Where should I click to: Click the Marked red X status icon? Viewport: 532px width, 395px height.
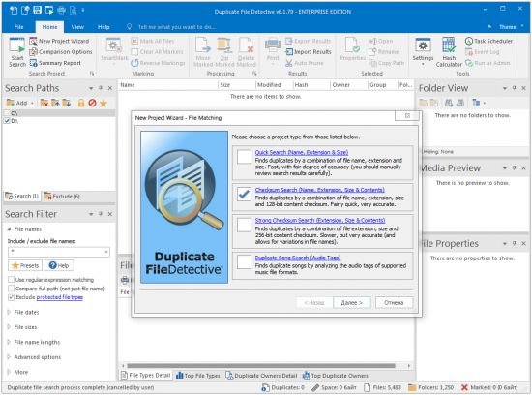click(x=464, y=387)
